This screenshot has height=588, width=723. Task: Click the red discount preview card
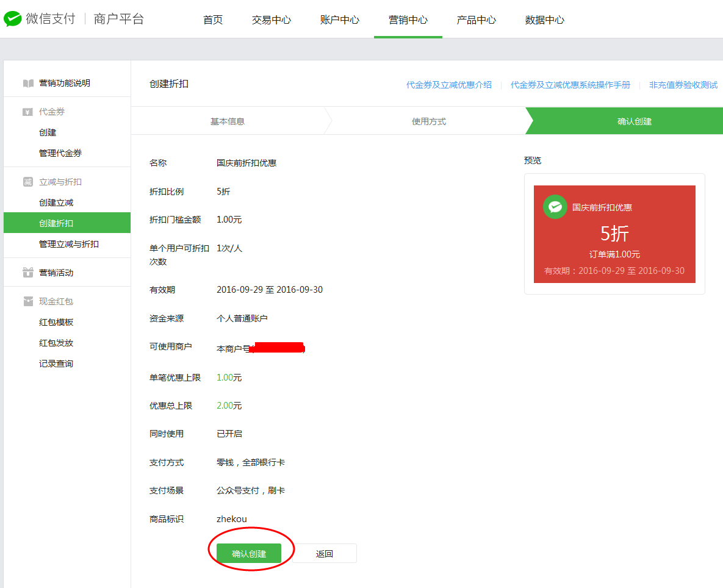[614, 234]
